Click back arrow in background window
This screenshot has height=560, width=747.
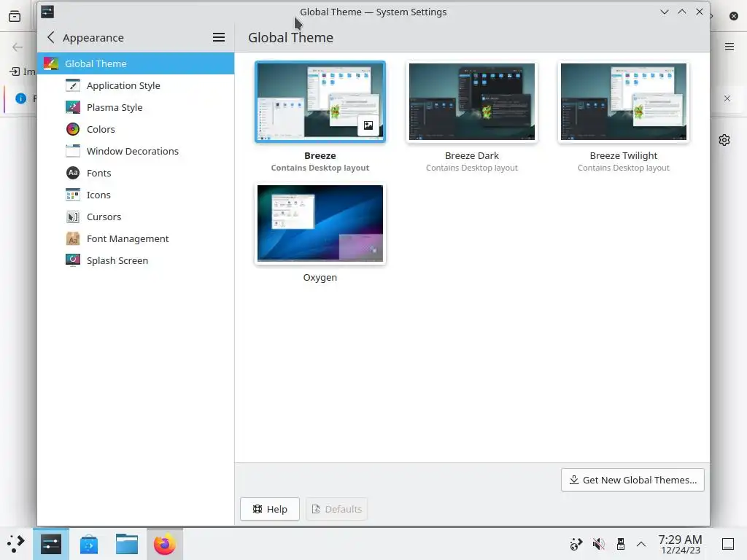tap(18, 47)
